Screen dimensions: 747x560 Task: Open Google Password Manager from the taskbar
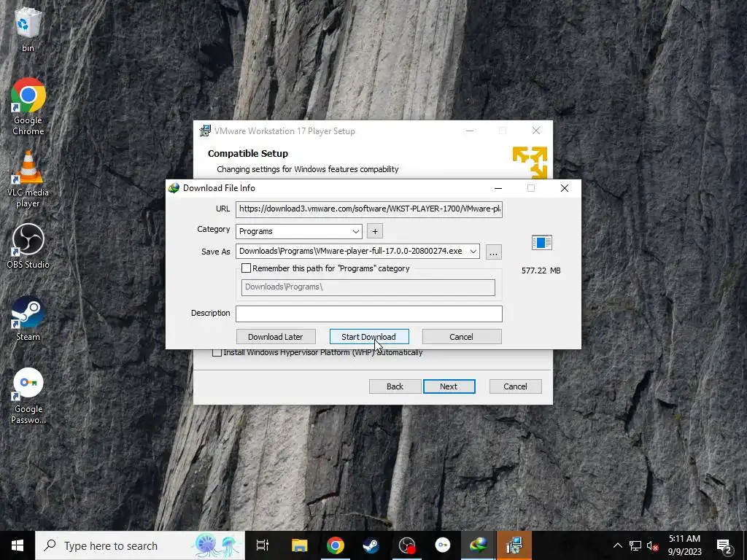[x=443, y=545]
